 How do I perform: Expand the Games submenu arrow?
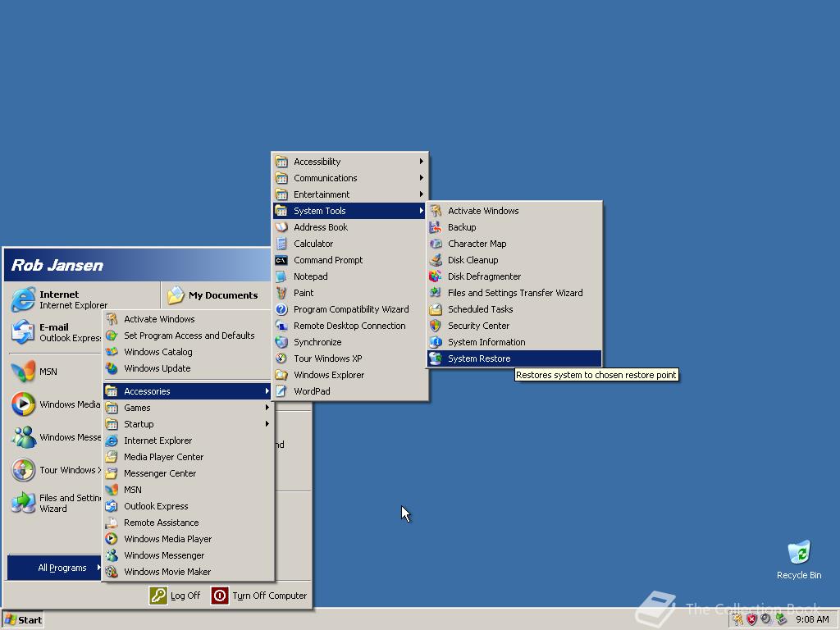click(x=267, y=408)
